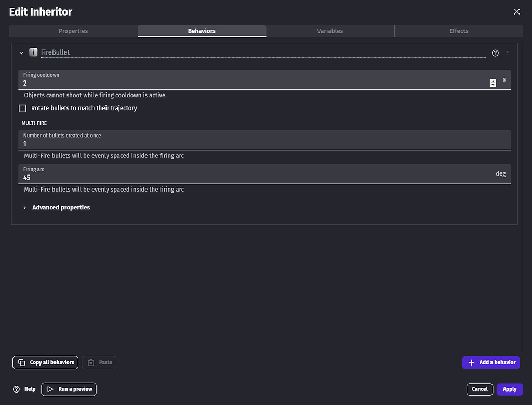Viewport: 532px width, 405px height.
Task: Click 'Objects cannot shoot while firing cooldown is active.' text
Action: click(x=96, y=95)
